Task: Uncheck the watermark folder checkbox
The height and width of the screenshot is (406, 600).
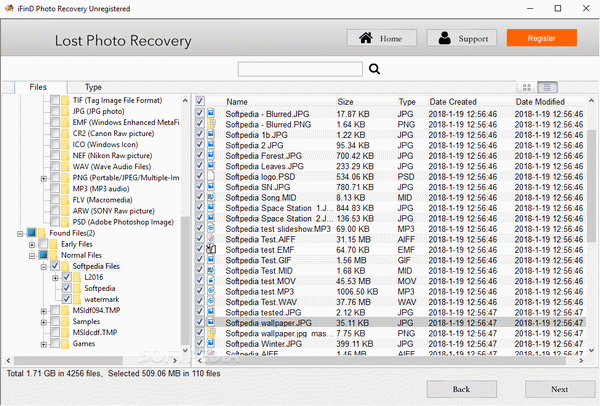Action: tap(67, 299)
